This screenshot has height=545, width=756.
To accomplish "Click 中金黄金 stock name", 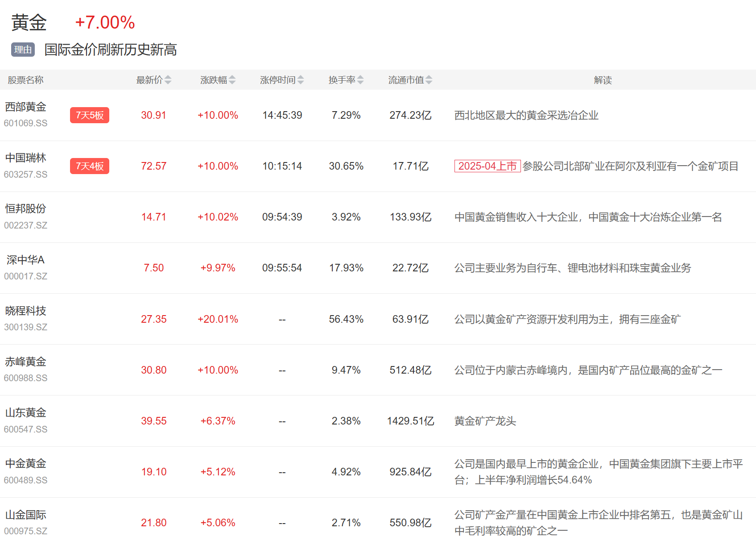I will (26, 463).
